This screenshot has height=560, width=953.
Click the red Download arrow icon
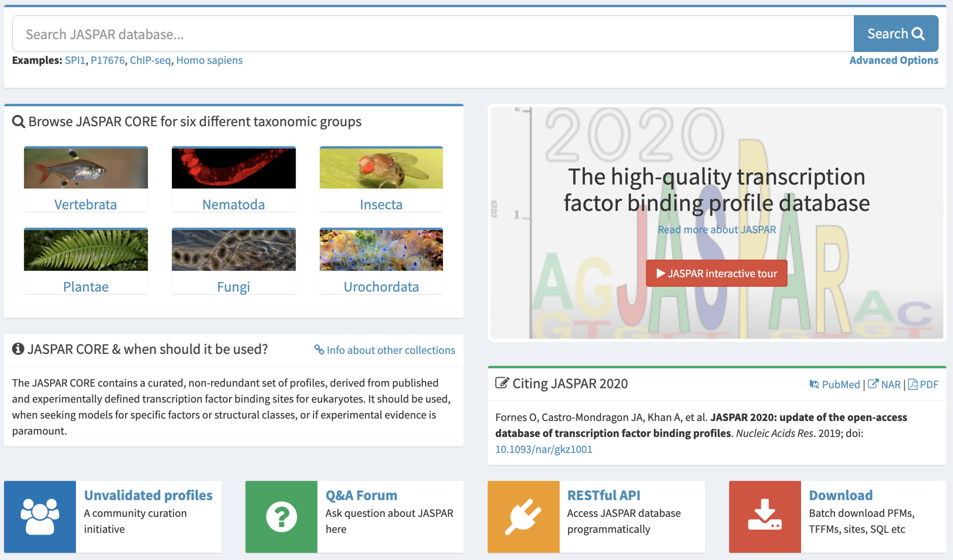tap(765, 516)
